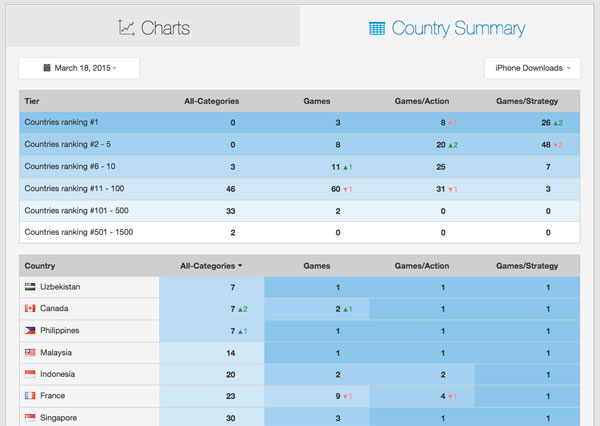The image size is (600, 426).
Task: Click Singapore's All-Categories value 30
Action: tap(230, 418)
